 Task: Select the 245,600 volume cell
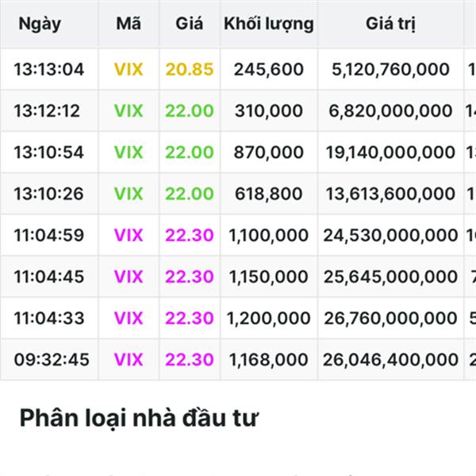(269, 69)
